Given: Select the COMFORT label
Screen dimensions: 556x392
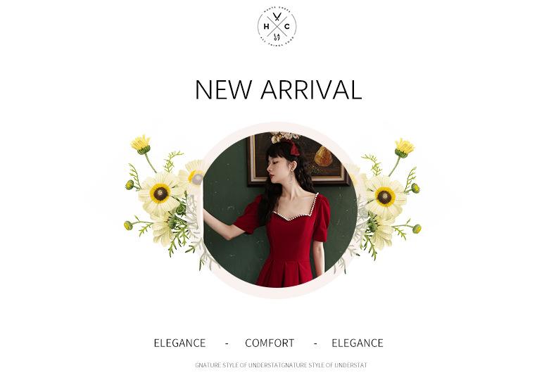Looking at the screenshot, I should [270, 343].
